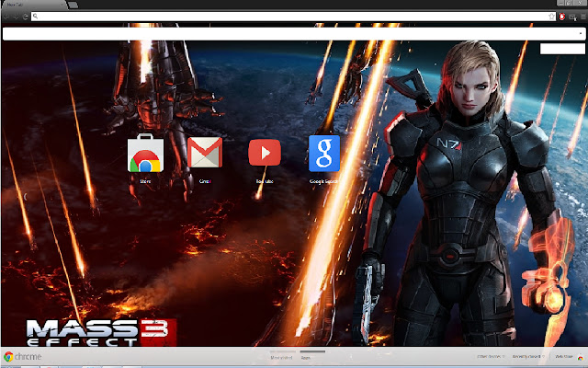This screenshot has height=368, width=588.
Task: Bookmark this page with the star
Action: coord(551,17)
